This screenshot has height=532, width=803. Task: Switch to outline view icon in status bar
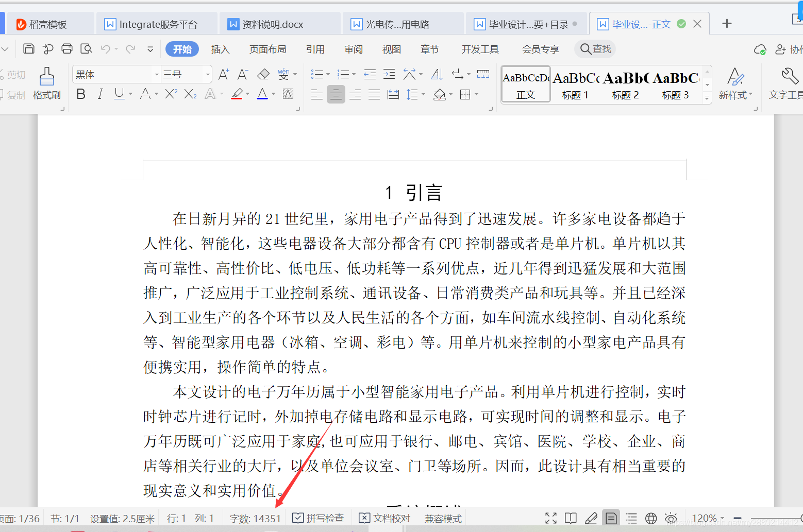point(631,518)
